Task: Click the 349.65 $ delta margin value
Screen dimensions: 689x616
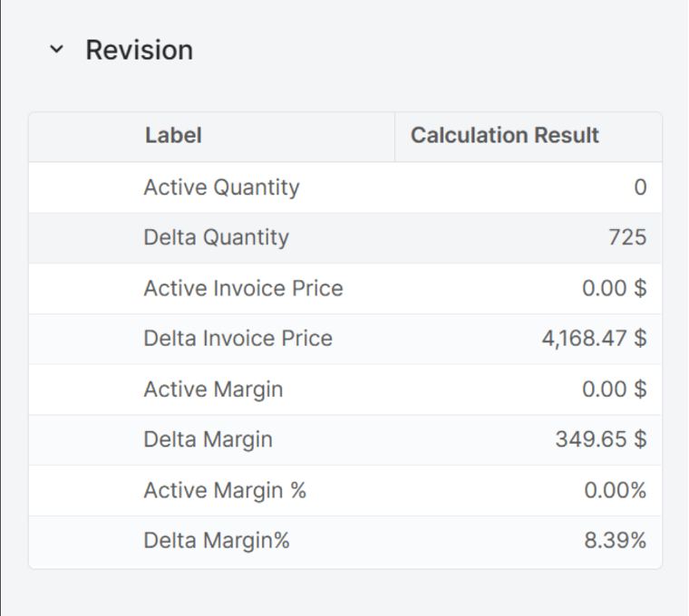Action: point(600,440)
